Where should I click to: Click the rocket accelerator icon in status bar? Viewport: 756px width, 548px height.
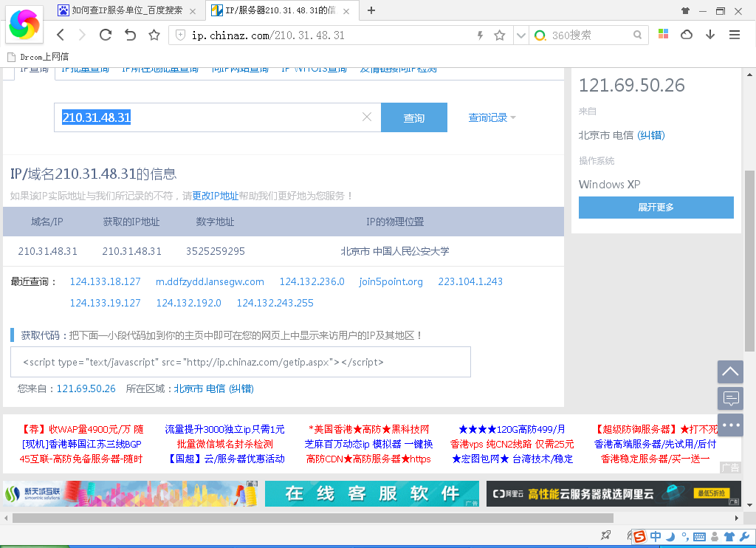pos(605,535)
